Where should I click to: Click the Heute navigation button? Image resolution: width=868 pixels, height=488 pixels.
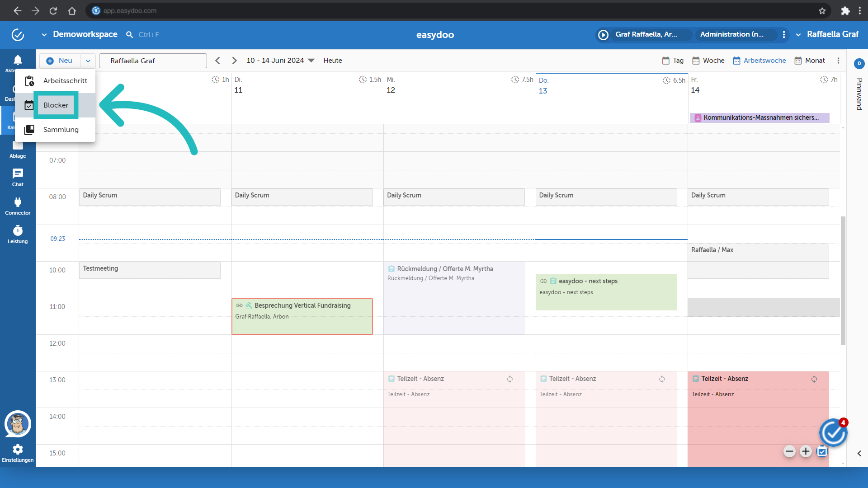(x=333, y=60)
